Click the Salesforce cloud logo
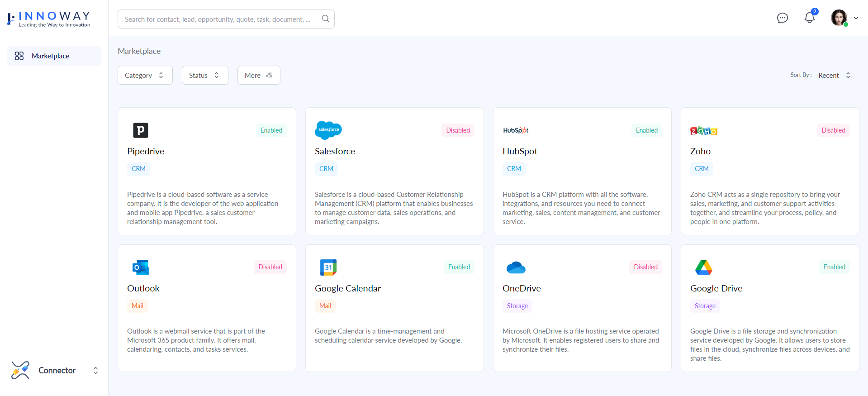This screenshot has height=396, width=868. (328, 130)
